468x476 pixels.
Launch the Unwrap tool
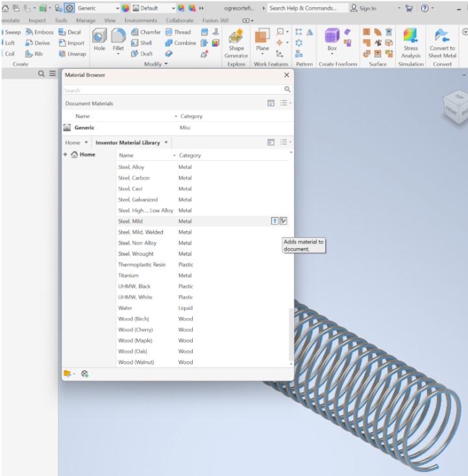[x=72, y=54]
